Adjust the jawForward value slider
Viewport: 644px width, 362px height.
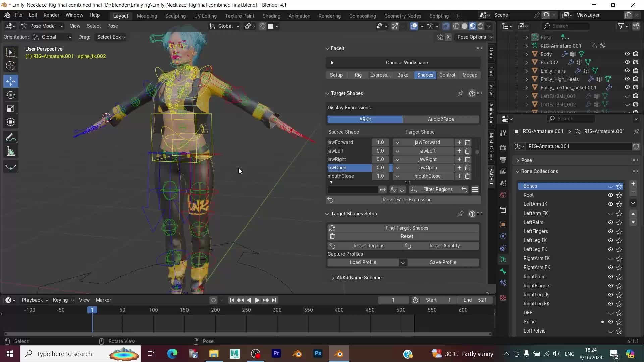(x=381, y=142)
